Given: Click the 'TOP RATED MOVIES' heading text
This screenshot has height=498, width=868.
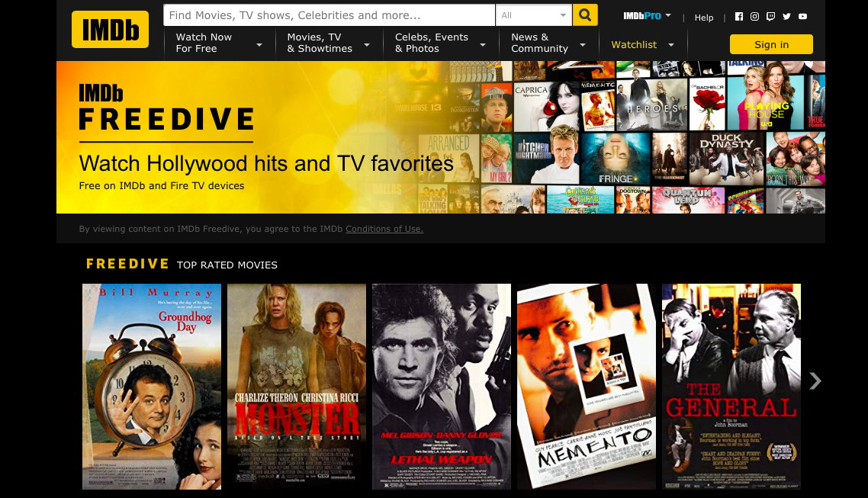Looking at the screenshot, I should 227,265.
